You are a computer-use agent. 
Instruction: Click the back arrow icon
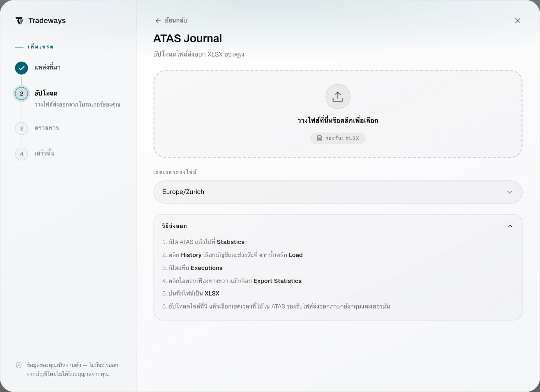point(158,21)
